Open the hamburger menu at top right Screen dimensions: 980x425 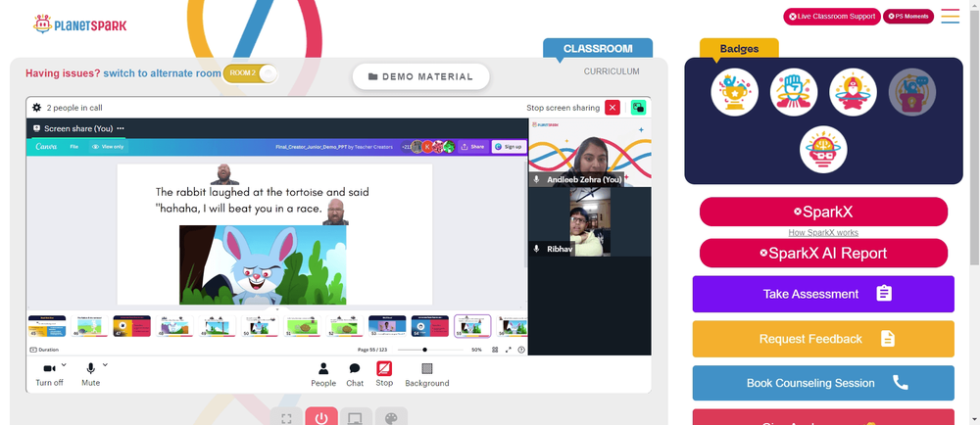click(x=950, y=17)
